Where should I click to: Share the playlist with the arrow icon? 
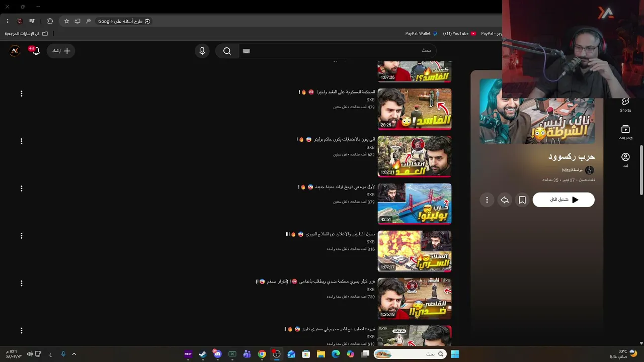point(505,200)
